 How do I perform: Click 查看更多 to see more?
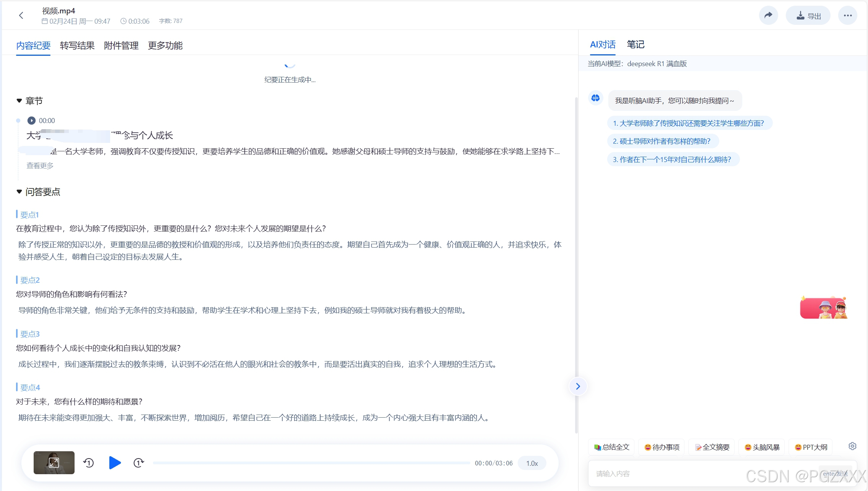tap(40, 165)
